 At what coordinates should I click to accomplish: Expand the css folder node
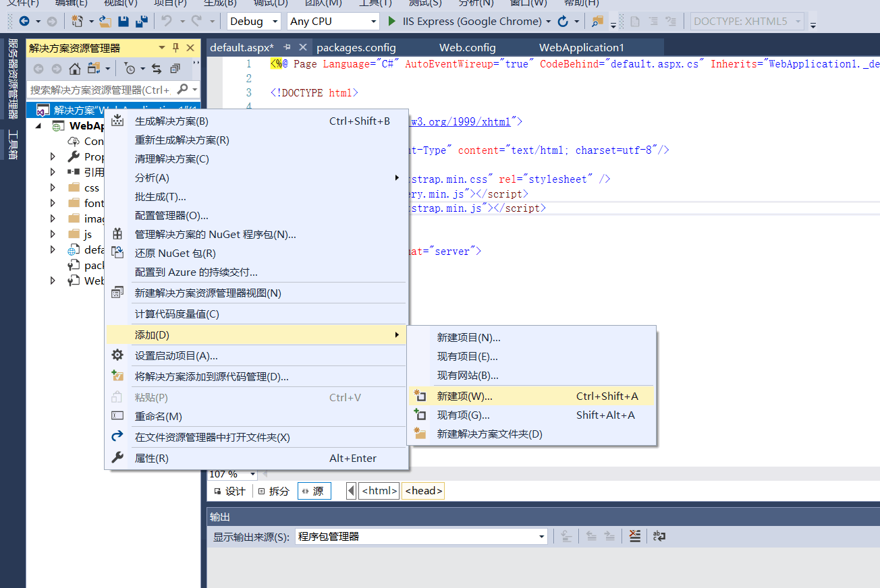coord(53,187)
